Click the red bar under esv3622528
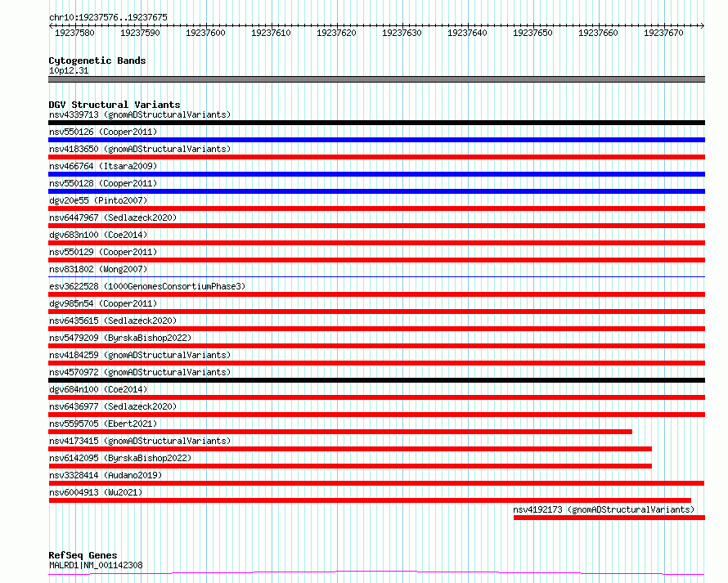The height and width of the screenshot is (583, 728). (x=376, y=294)
